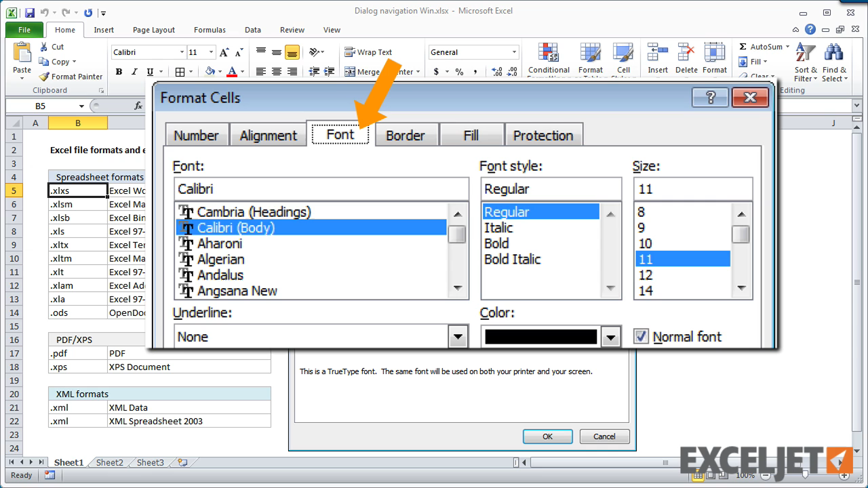The height and width of the screenshot is (488, 868).
Task: Redo using the Quick Access toolbar arrow
Action: click(66, 12)
